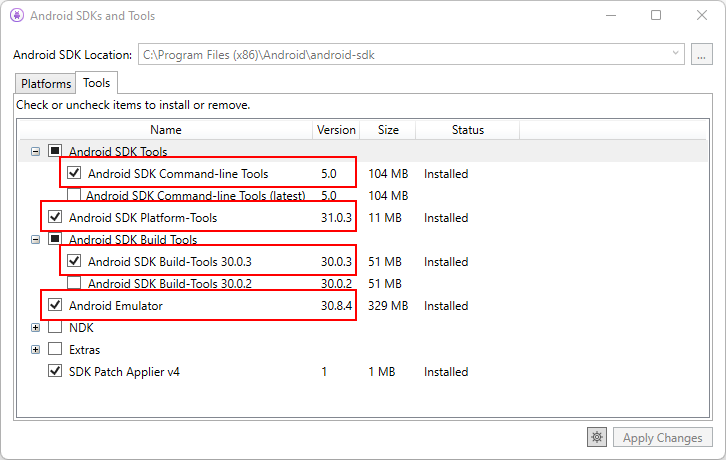Click the Status column header
Screen dimensions: 726x460
point(468,130)
